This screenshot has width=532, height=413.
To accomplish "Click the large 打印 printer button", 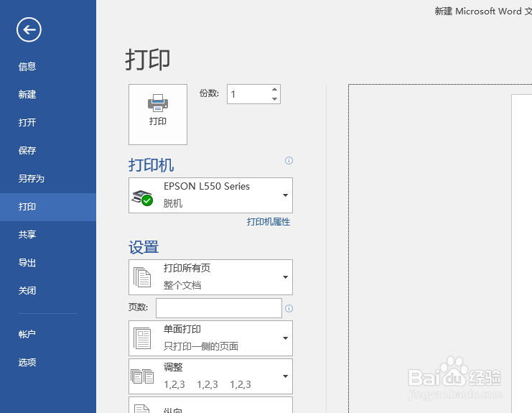I will tap(158, 114).
